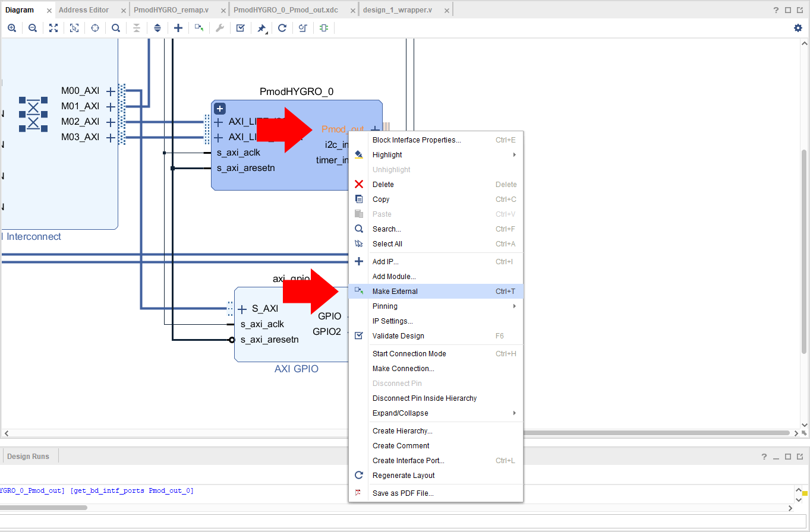The image size is (810, 532).
Task: Maximize the Diagram panel
Action: point(788,10)
